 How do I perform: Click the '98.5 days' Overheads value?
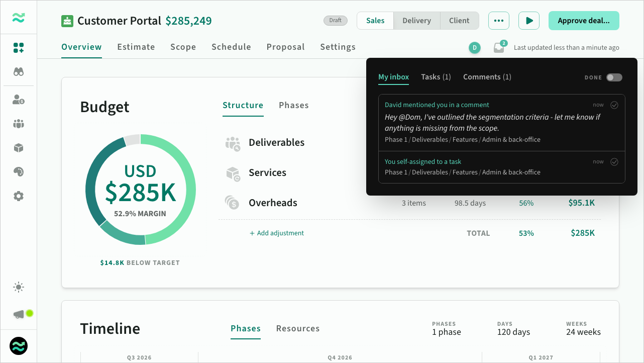[x=470, y=203]
